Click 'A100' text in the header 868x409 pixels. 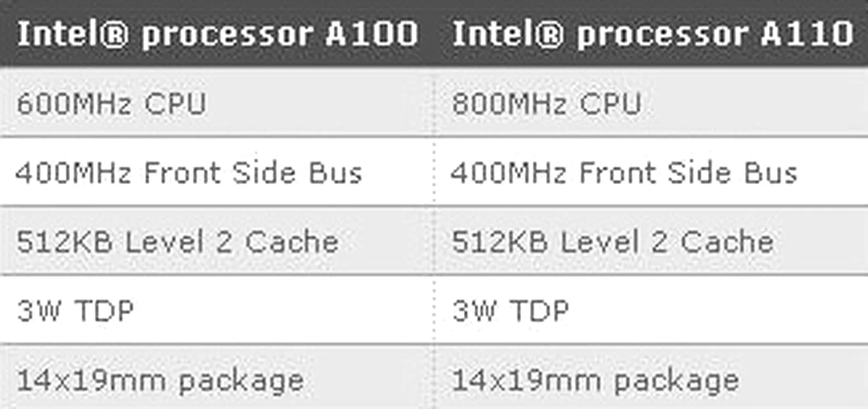371,34
